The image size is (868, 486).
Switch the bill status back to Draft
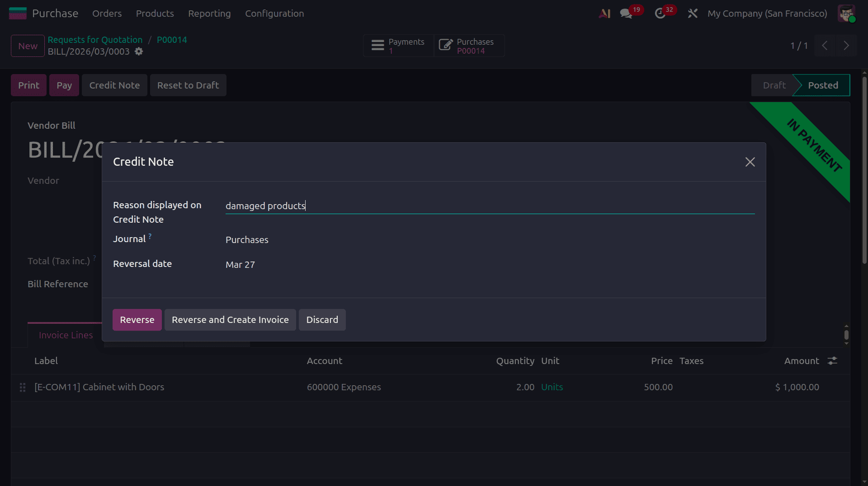click(x=774, y=85)
